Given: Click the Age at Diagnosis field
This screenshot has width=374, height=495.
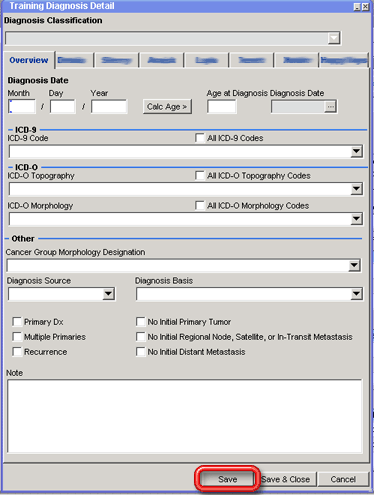Looking at the screenshot, I should tap(222, 107).
